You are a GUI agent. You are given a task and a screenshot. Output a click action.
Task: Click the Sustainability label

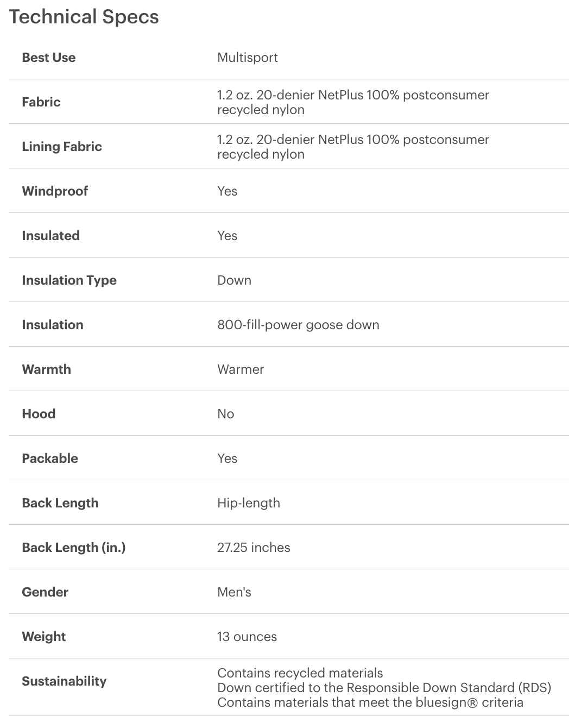pyautogui.click(x=64, y=681)
